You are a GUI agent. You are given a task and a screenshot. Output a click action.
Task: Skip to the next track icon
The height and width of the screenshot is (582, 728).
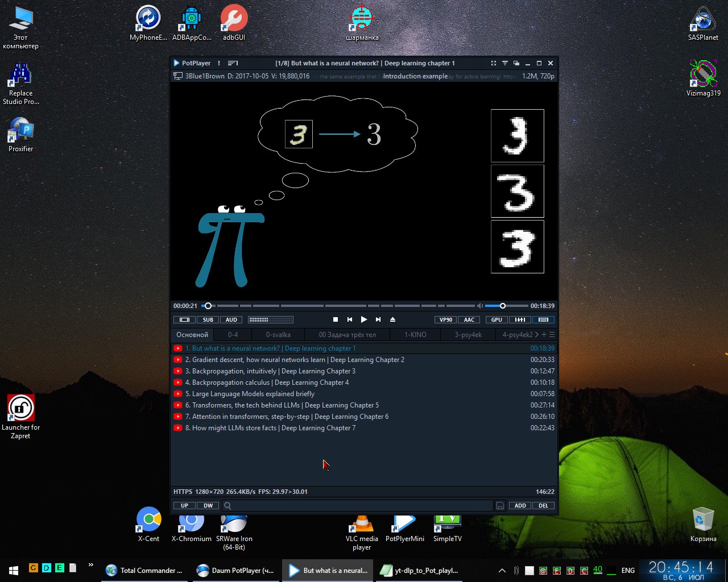(378, 319)
